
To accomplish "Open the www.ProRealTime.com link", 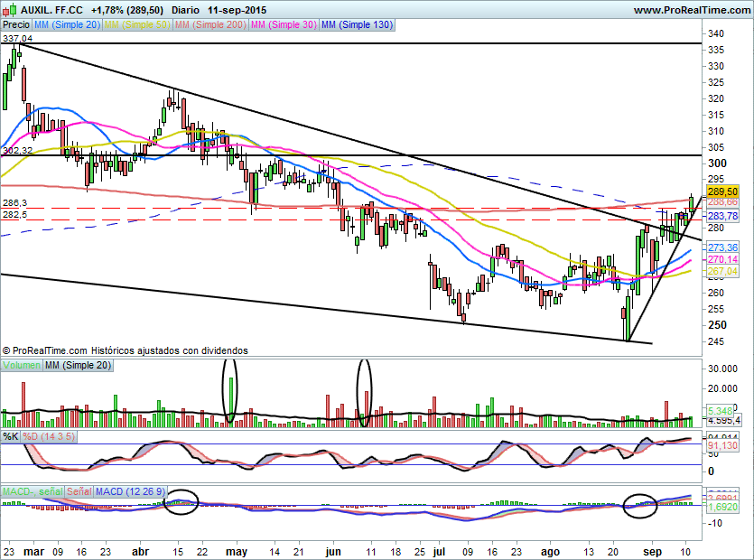I will tap(692, 9).
